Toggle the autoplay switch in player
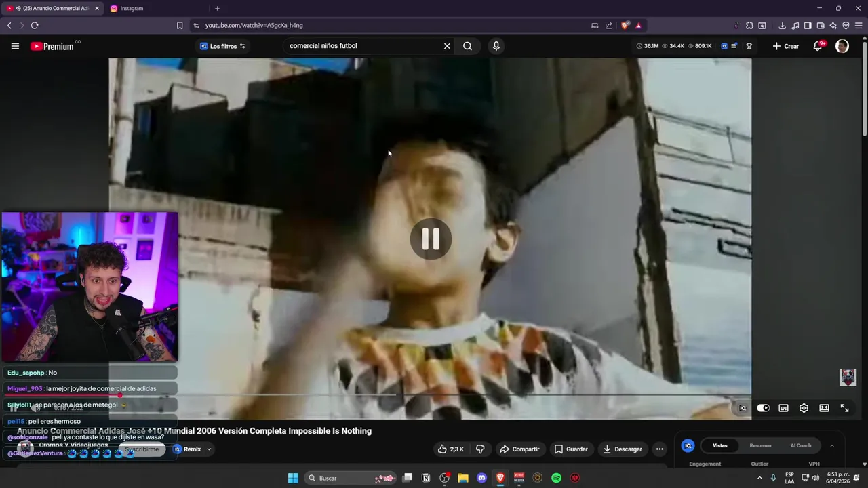868x488 pixels. tap(763, 408)
